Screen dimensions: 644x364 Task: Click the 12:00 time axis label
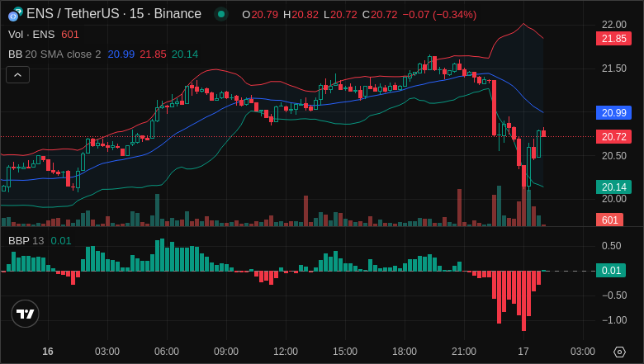[286, 352]
